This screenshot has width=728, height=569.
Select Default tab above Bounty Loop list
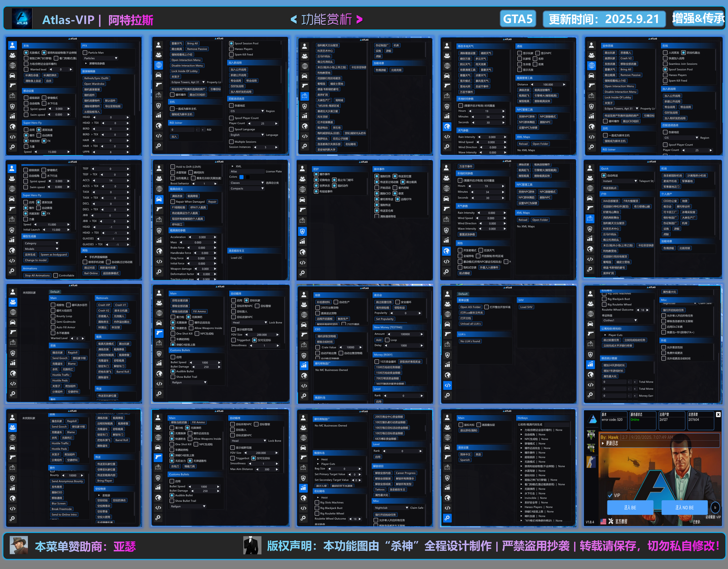(55, 292)
